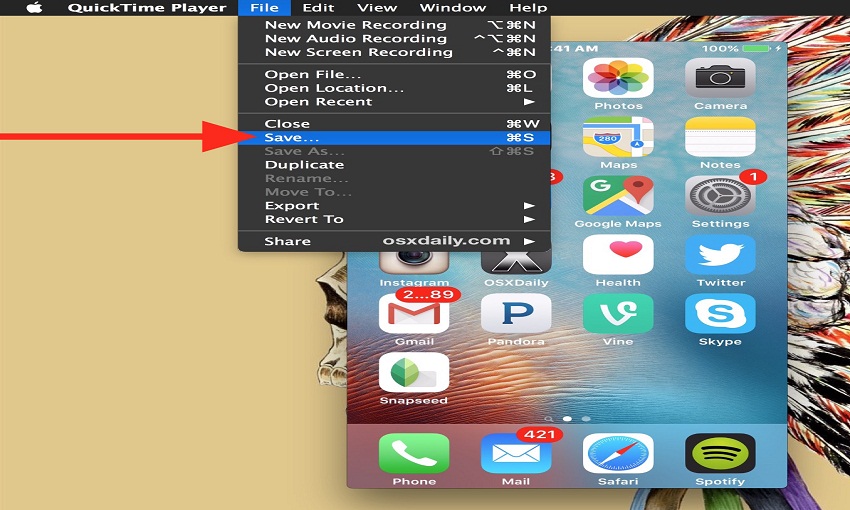Open the Gmail app icon
Image resolution: width=850 pixels, height=510 pixels.
pyautogui.click(x=414, y=314)
